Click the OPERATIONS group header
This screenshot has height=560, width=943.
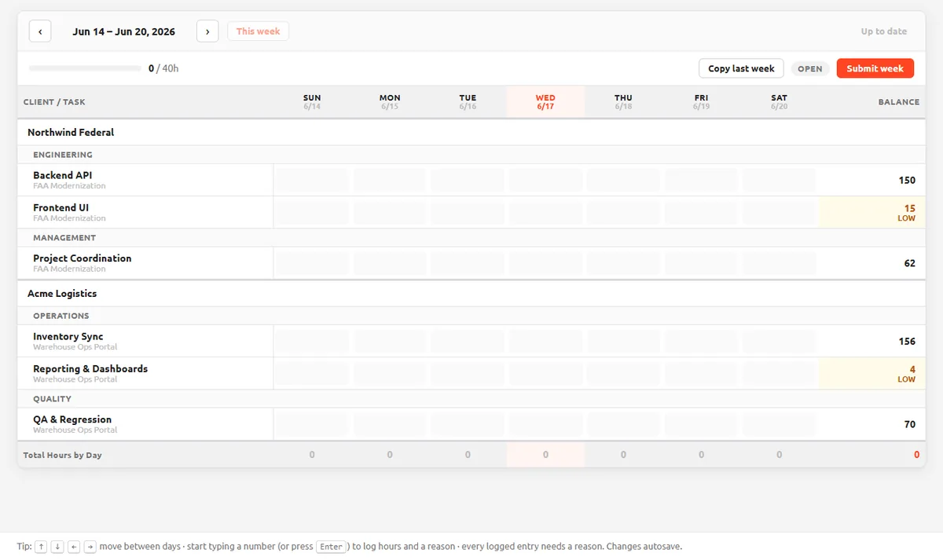click(472, 316)
